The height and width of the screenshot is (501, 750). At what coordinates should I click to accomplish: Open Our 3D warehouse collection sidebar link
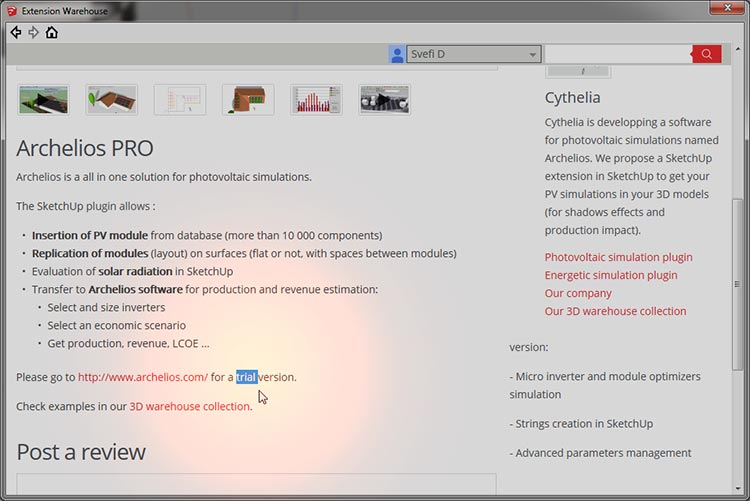(615, 311)
